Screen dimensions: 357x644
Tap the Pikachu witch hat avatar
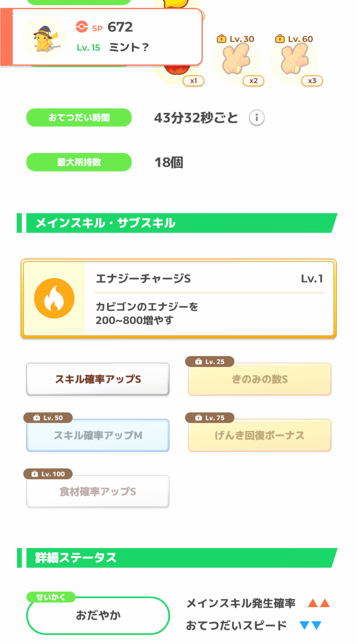pyautogui.click(x=44, y=37)
